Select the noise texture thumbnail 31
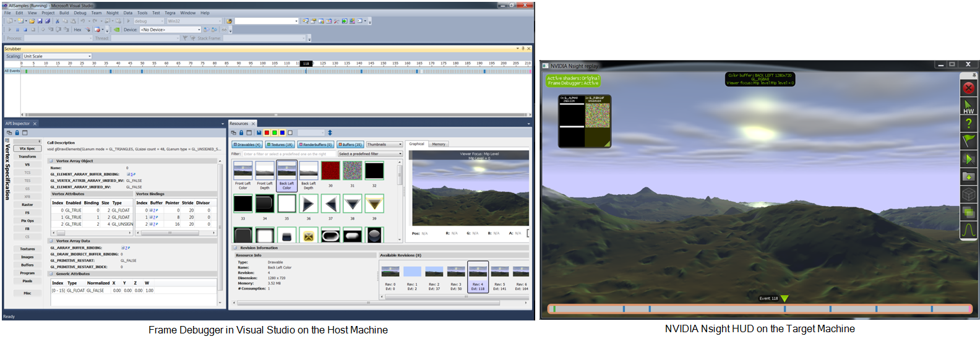 [352, 171]
